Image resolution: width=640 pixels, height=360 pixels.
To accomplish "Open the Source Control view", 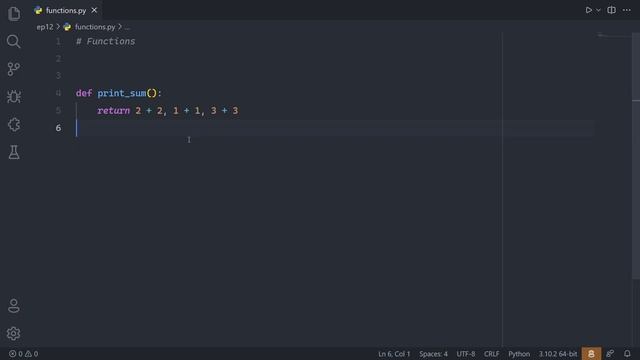I will 13,69.
